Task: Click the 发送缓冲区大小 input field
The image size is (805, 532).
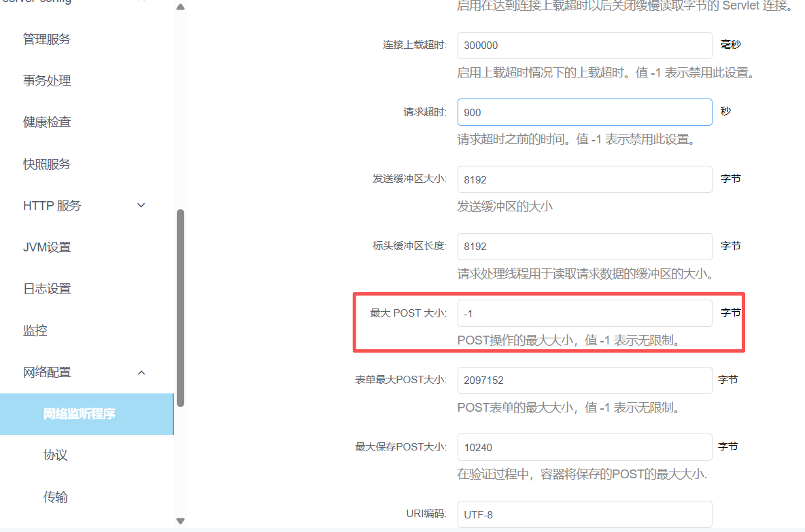Action: tap(585, 179)
